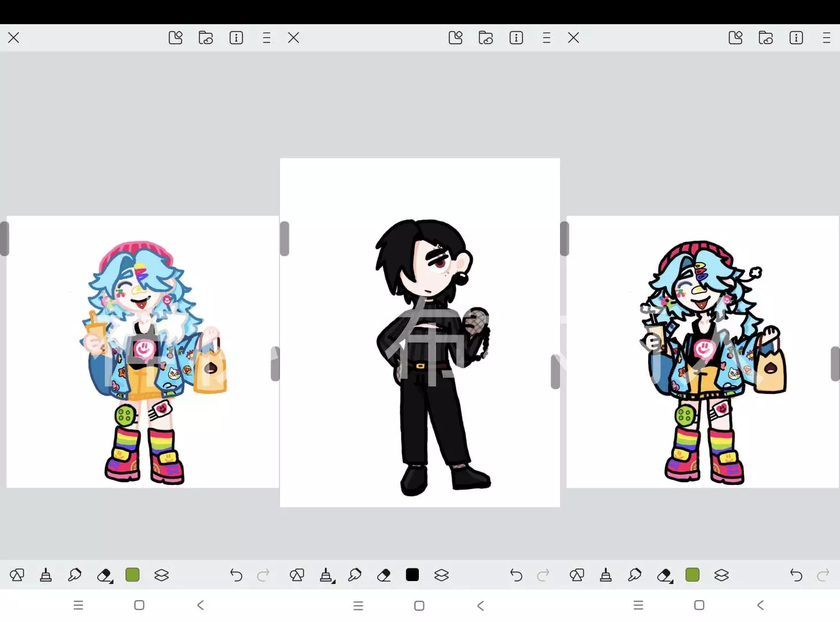
Task: Undo the last action in the right panel
Action: 796,575
